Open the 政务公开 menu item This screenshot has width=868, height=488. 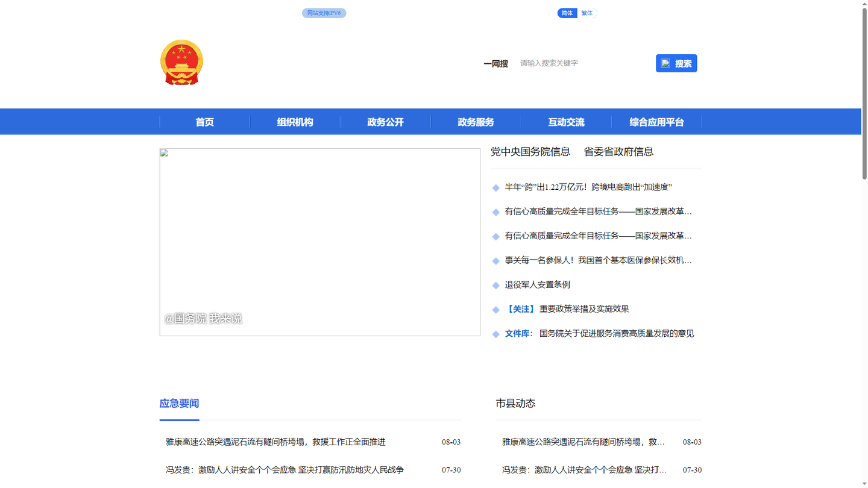[x=386, y=122]
